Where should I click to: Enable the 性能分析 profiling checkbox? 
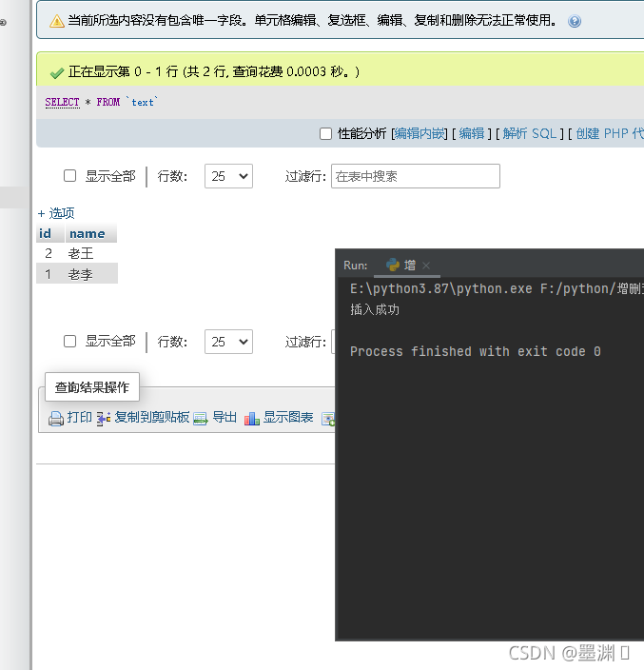[x=325, y=133]
